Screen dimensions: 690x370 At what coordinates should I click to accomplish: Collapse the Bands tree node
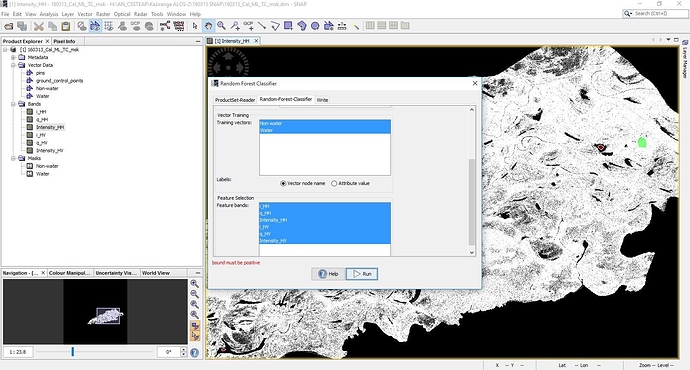pos(13,104)
